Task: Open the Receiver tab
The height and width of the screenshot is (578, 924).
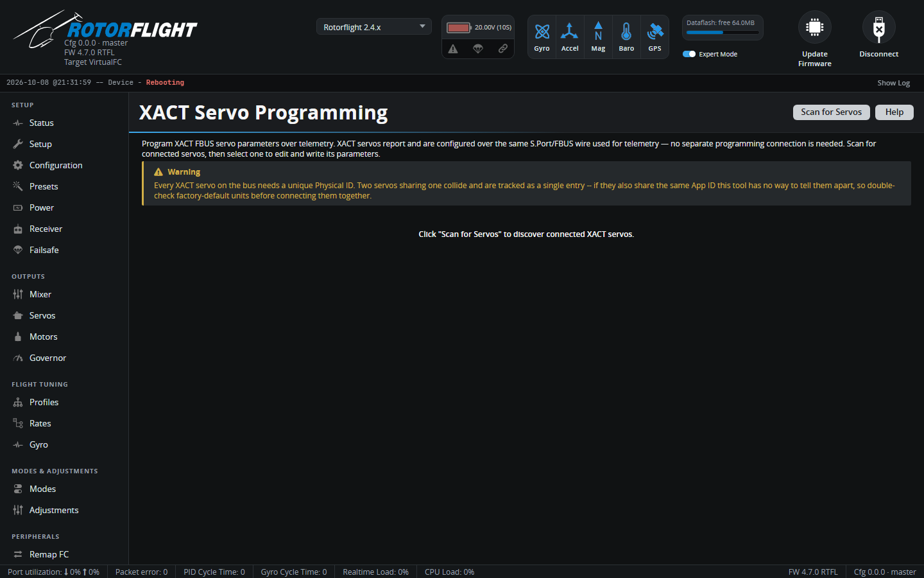Action: click(64, 229)
